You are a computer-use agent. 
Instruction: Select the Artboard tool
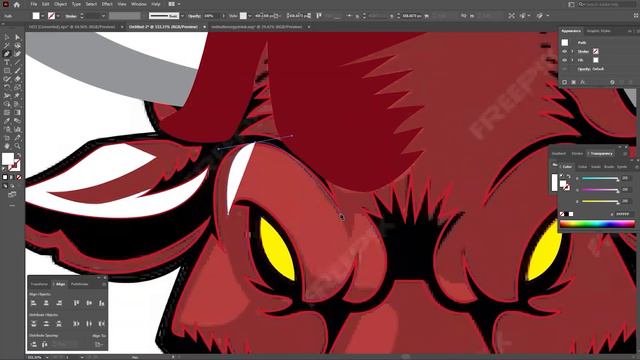pos(7,138)
